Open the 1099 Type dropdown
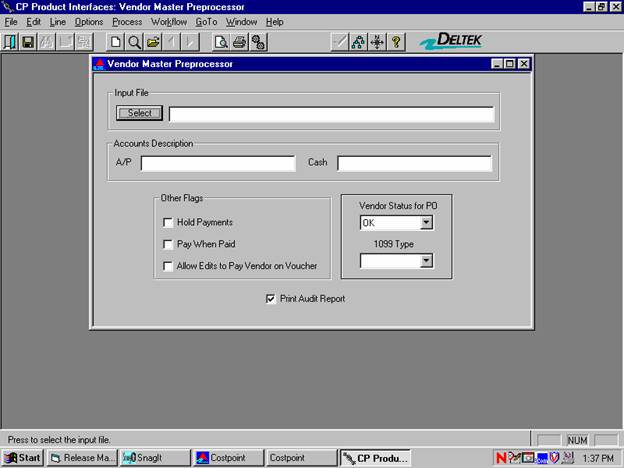The image size is (624, 468). click(426, 261)
